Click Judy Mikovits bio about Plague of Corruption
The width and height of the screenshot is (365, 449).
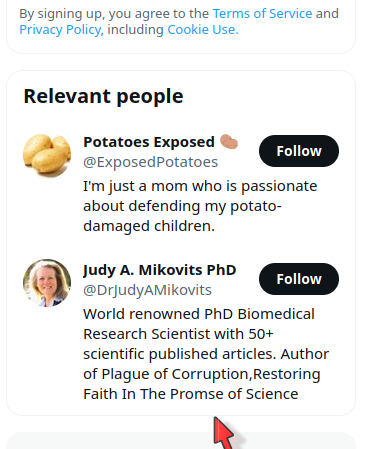pyautogui.click(x=206, y=354)
